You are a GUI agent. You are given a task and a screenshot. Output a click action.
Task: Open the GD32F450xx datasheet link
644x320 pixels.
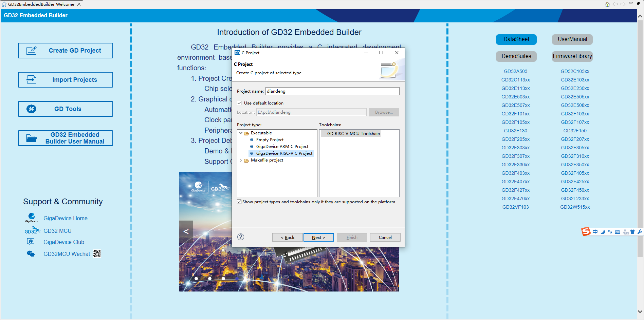click(x=575, y=190)
